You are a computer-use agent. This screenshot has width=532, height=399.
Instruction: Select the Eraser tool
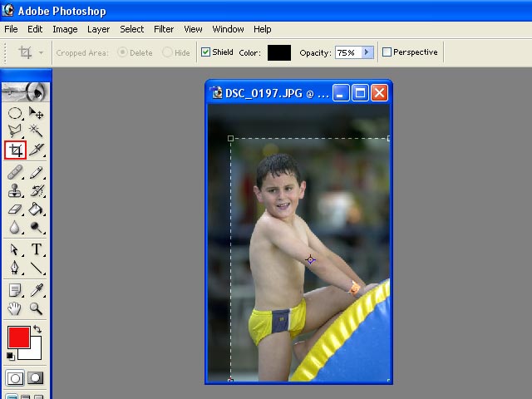[15, 209]
